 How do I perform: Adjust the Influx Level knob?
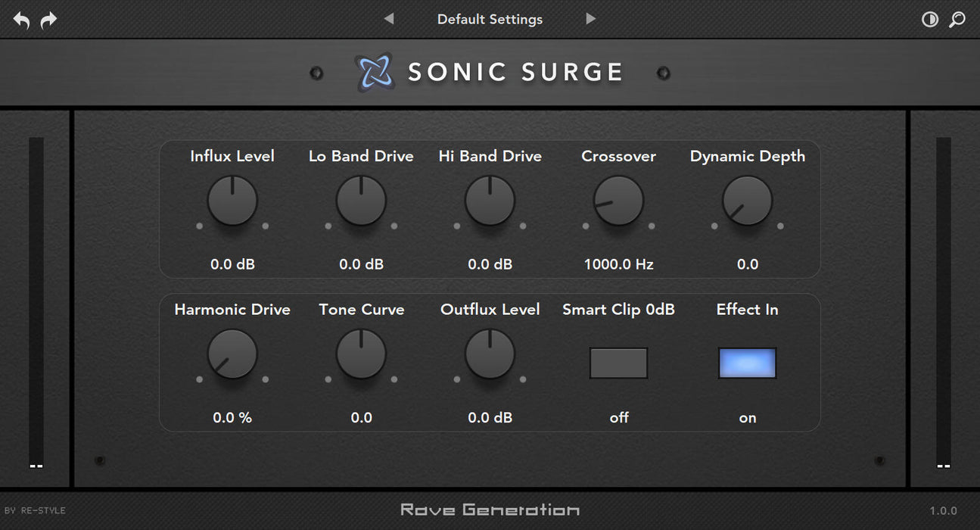click(232, 201)
